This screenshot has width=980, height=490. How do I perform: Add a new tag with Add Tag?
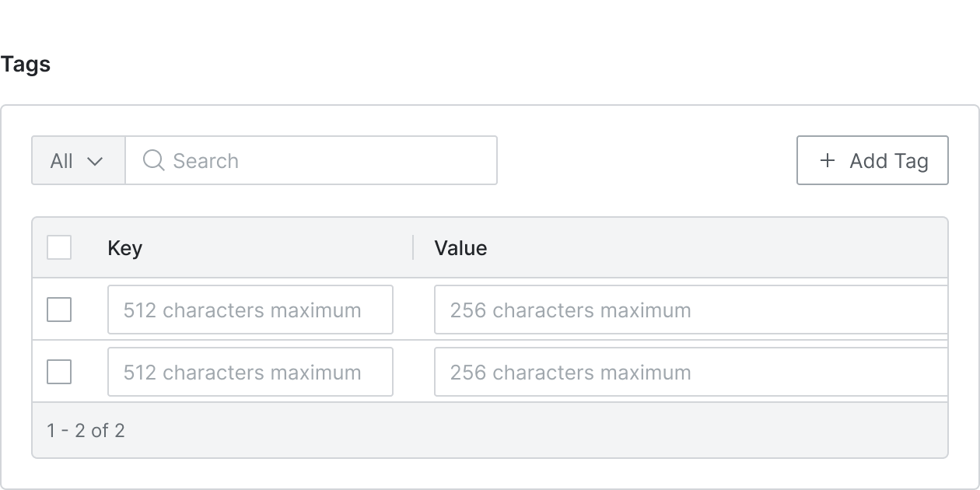873,160
